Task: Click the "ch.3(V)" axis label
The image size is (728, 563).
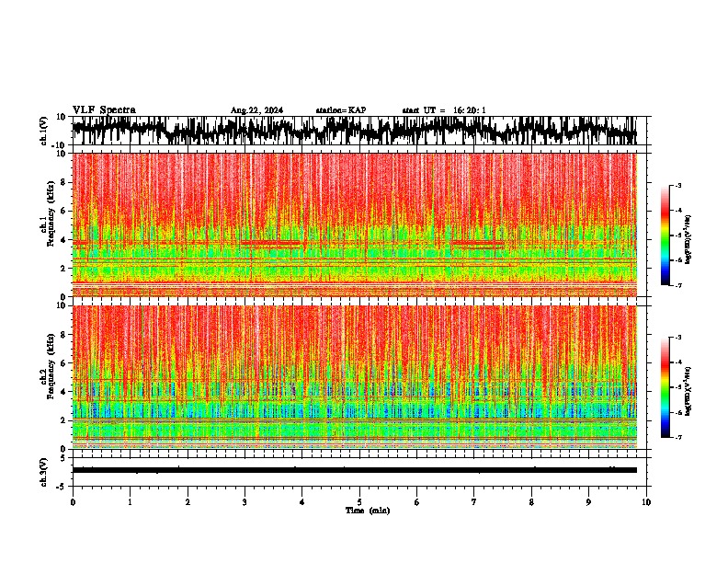Action: (x=44, y=472)
